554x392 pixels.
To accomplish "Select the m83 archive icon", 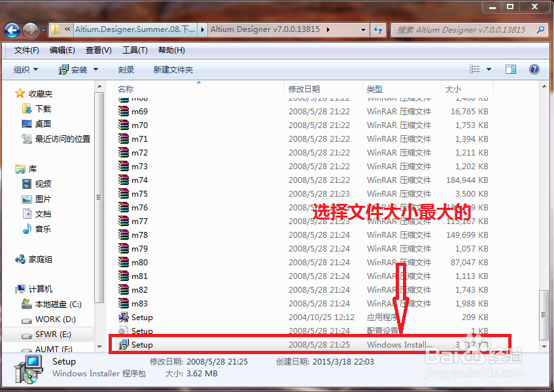I will [x=124, y=303].
